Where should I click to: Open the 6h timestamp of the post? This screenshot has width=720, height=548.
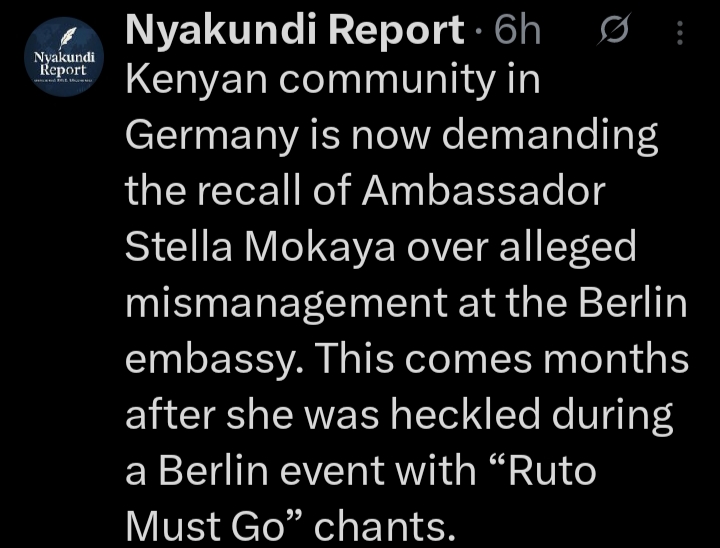(517, 32)
